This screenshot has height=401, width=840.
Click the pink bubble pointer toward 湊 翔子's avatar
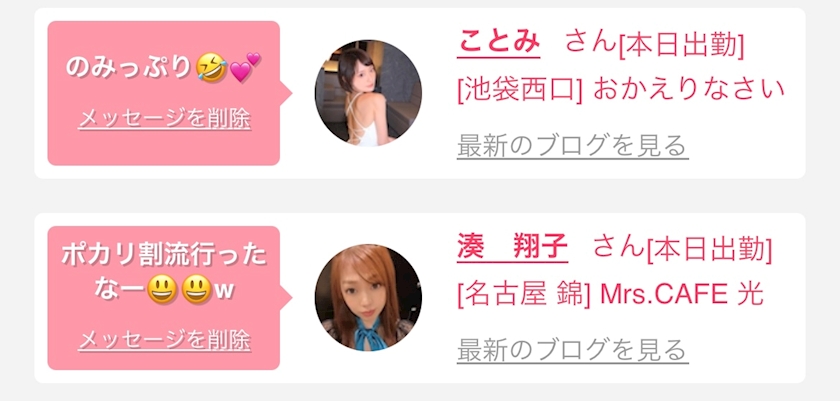(x=286, y=298)
